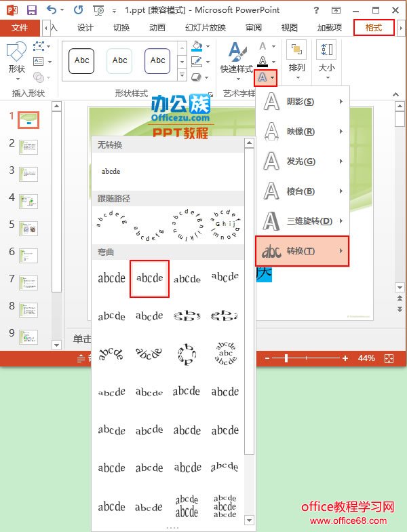Click the notes icon in status bar
The height and width of the screenshot is (532, 407).
81,358
